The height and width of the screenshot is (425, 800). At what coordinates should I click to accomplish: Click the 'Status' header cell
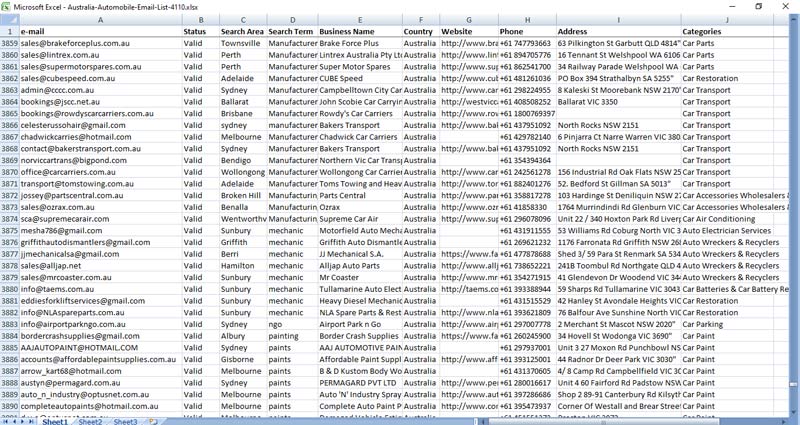click(201, 32)
